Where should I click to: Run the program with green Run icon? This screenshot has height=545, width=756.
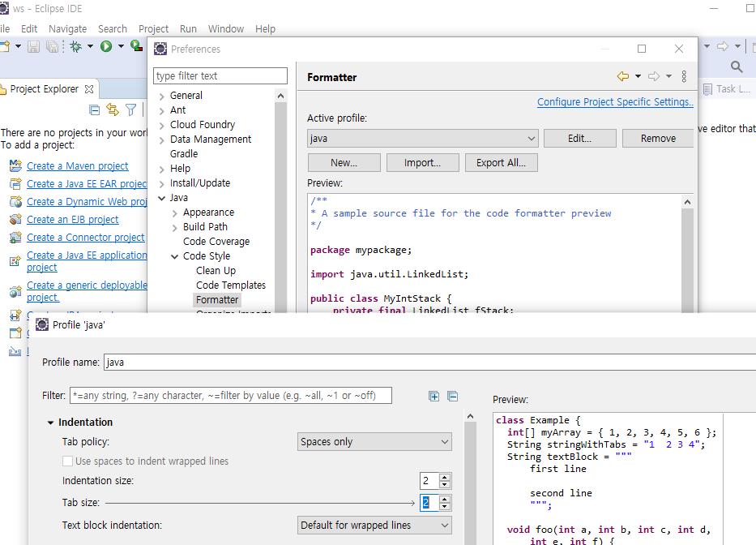106,46
